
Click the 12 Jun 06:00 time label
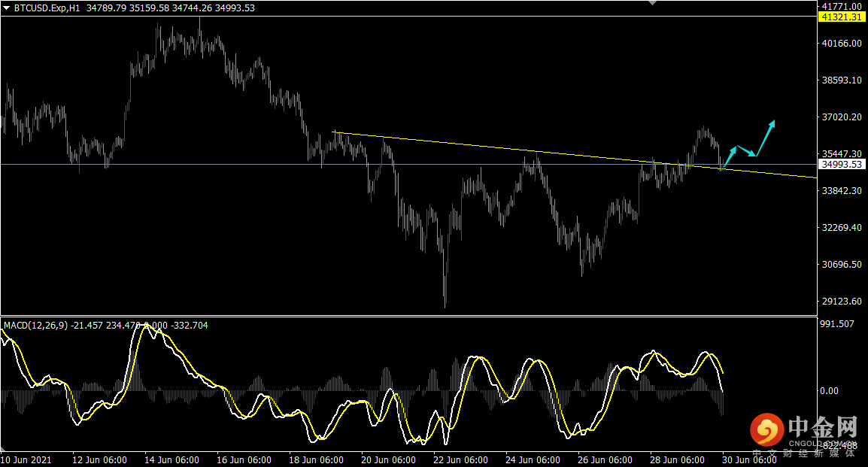(99, 460)
